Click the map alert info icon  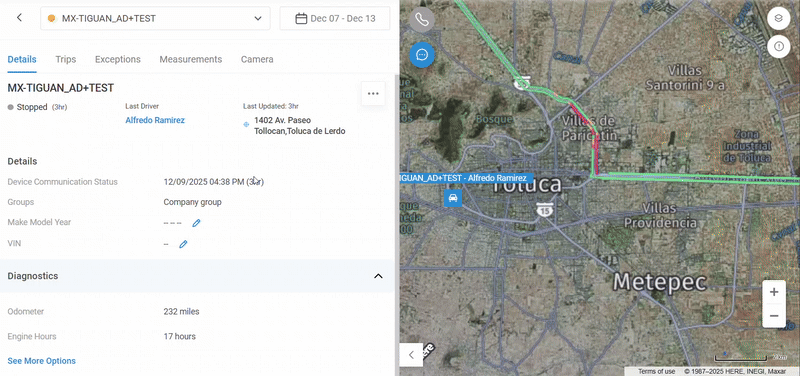coord(779,46)
